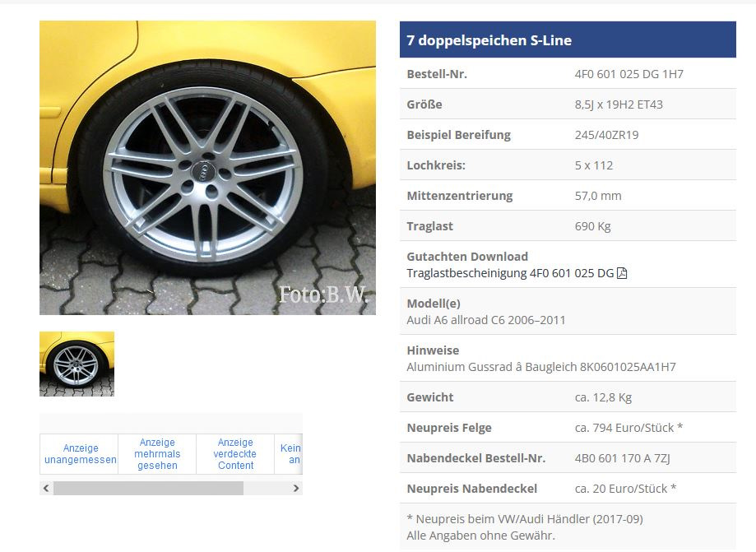Click the right scroll arrow of the ad feedback bar

coord(296,489)
